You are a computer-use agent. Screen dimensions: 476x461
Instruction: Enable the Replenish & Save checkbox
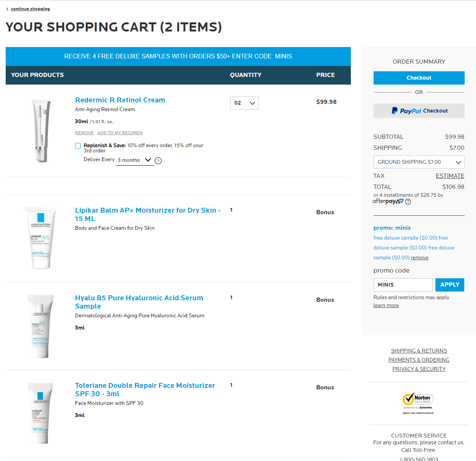click(78, 146)
